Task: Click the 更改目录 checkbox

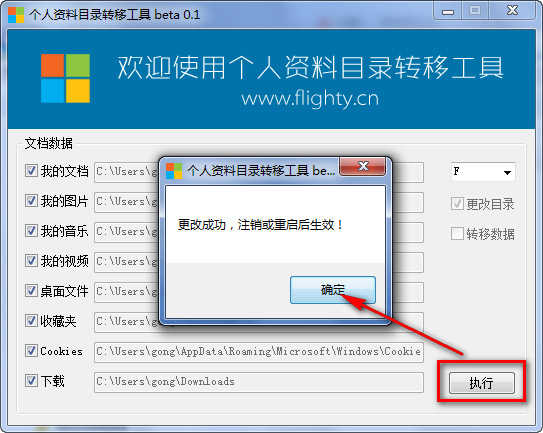Action: (457, 204)
